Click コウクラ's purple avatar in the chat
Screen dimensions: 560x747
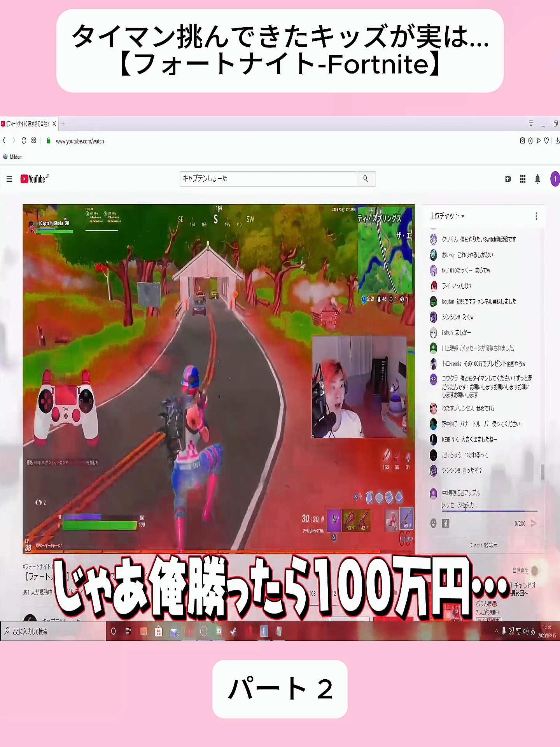coord(434,379)
